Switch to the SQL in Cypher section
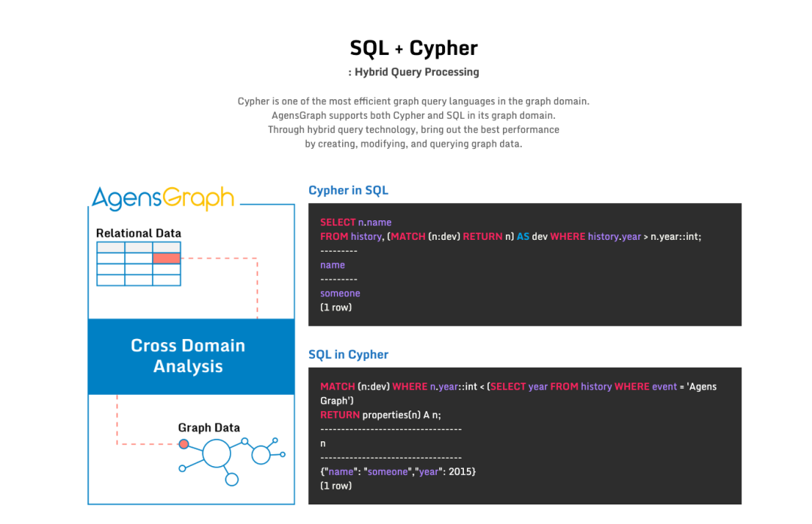The height and width of the screenshot is (524, 812). (348, 354)
